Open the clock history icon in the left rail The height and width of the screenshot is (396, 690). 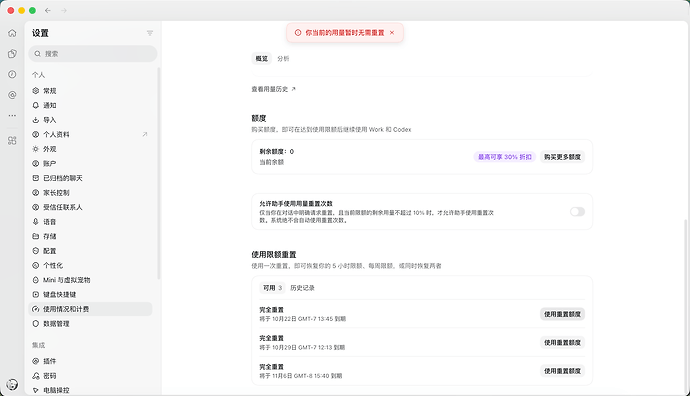12,74
